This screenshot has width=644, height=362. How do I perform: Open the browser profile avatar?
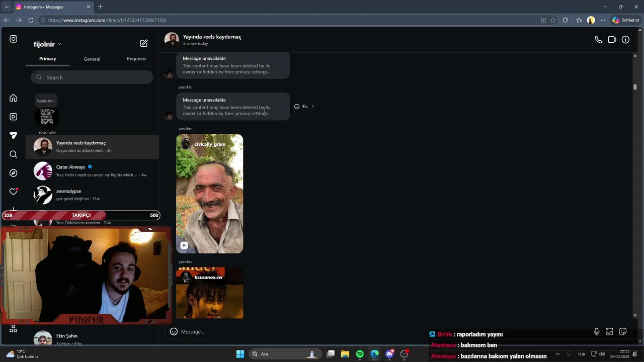tap(591, 20)
